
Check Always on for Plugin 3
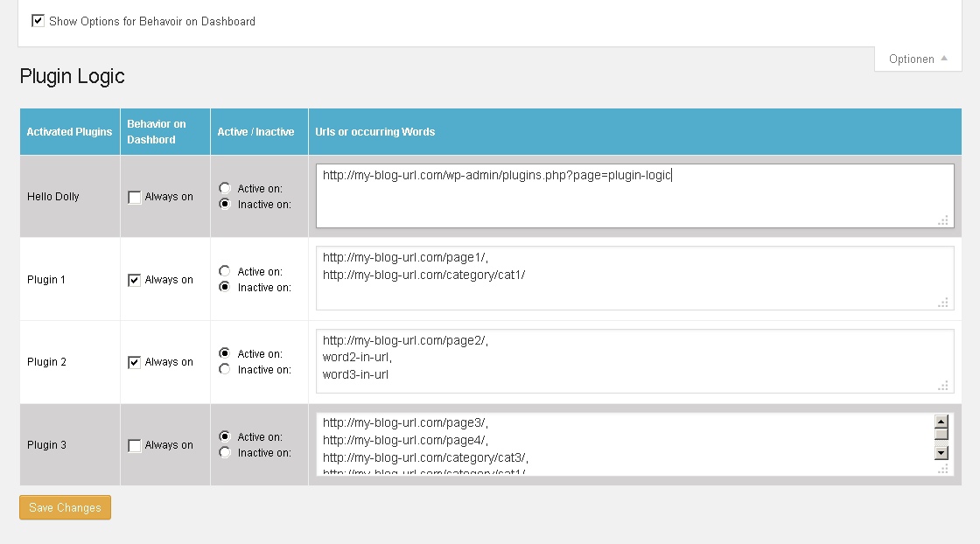tap(135, 446)
